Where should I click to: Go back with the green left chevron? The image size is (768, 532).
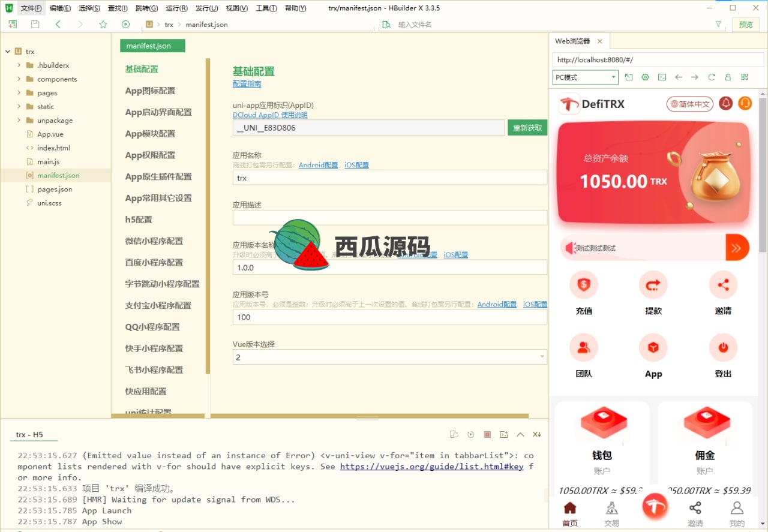[58, 25]
